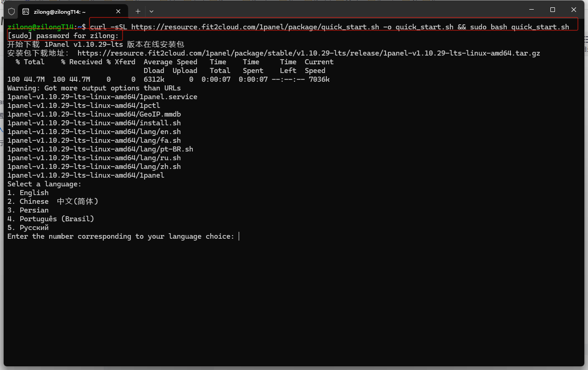588x370 pixels.
Task: Click the '5. Русский' option line
Action: 28,228
